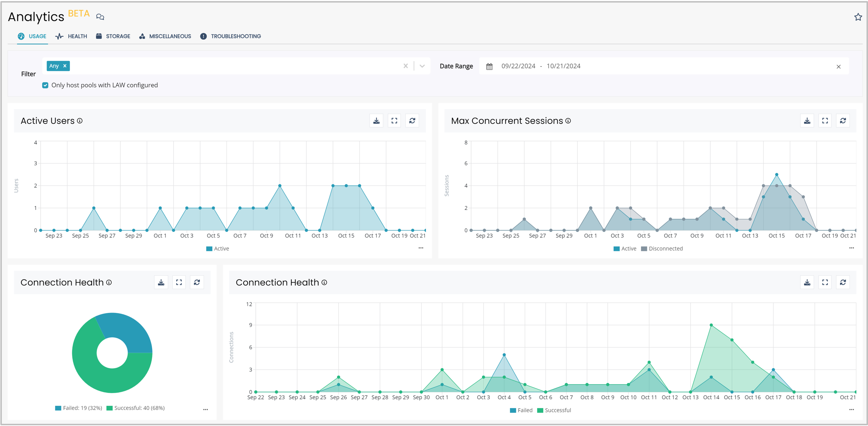Open the Date Range picker field
The image size is (868, 426).
(541, 66)
